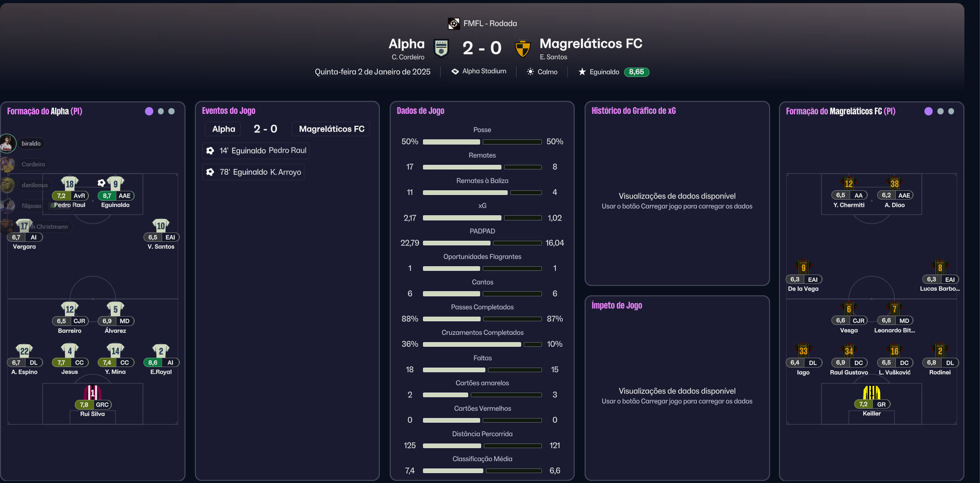Viewport: 980px width, 483px height.
Task: Select the goal icon at 14' event
Action: [x=210, y=151]
